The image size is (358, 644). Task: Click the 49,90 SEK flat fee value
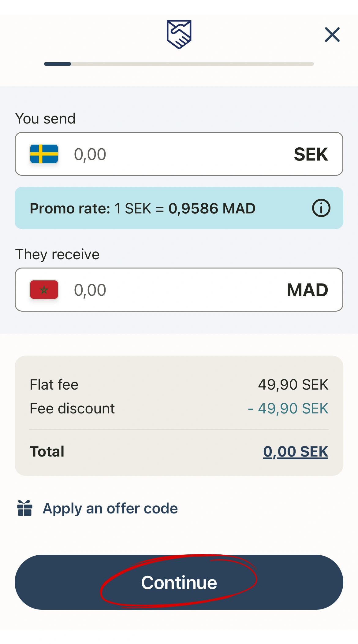(x=293, y=385)
